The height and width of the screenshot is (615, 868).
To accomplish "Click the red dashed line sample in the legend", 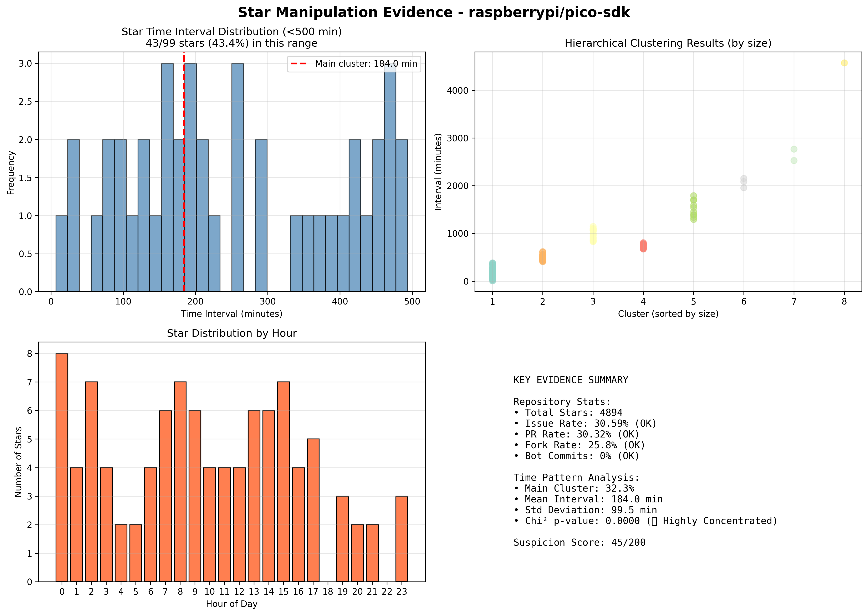I will point(299,64).
